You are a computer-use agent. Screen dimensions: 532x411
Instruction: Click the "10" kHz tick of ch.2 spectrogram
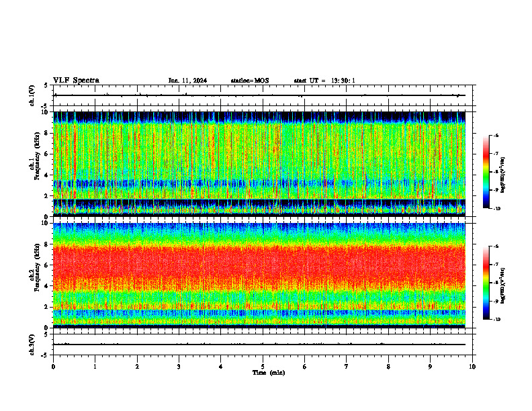coord(46,223)
